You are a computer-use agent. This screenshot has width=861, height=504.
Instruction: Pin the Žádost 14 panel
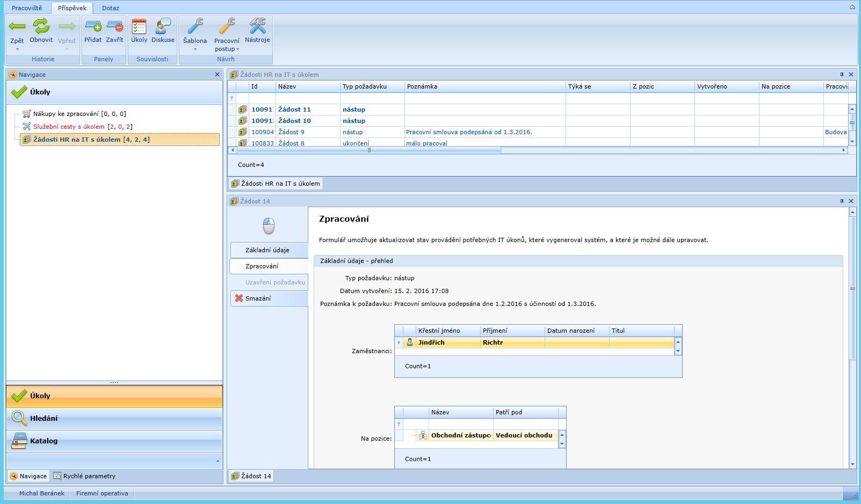842,201
